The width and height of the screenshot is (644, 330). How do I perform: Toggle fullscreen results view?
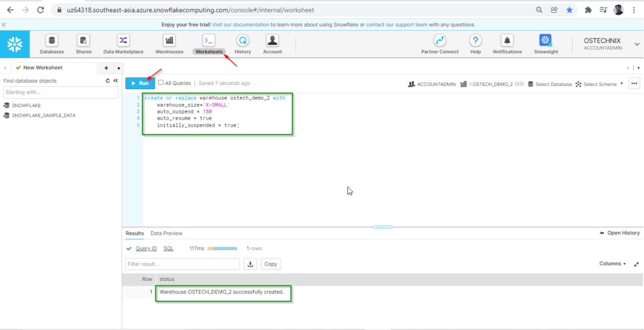click(x=637, y=264)
